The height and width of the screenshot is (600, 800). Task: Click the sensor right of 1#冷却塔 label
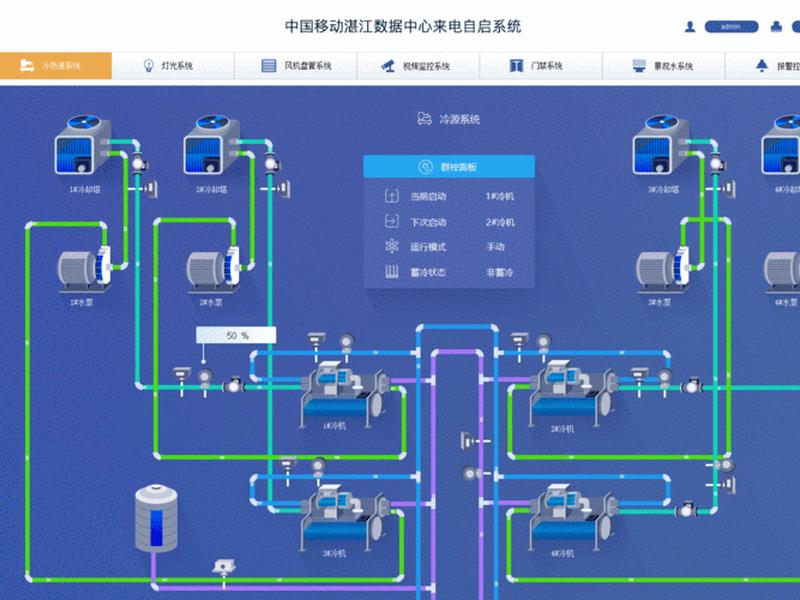(x=152, y=189)
